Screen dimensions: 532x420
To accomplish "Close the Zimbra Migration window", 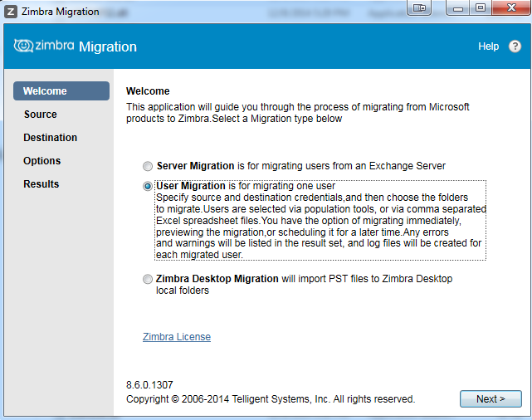I will click(510, 8).
